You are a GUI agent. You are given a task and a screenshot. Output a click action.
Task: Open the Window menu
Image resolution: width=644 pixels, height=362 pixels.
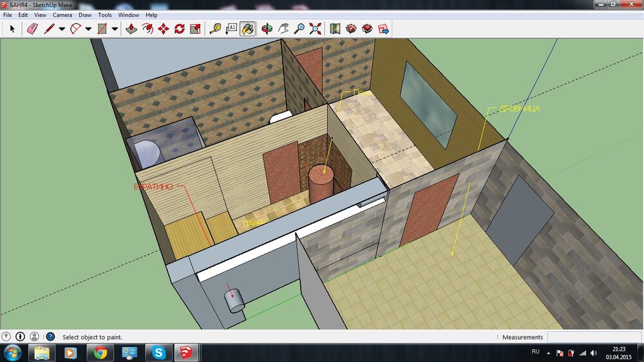[129, 15]
